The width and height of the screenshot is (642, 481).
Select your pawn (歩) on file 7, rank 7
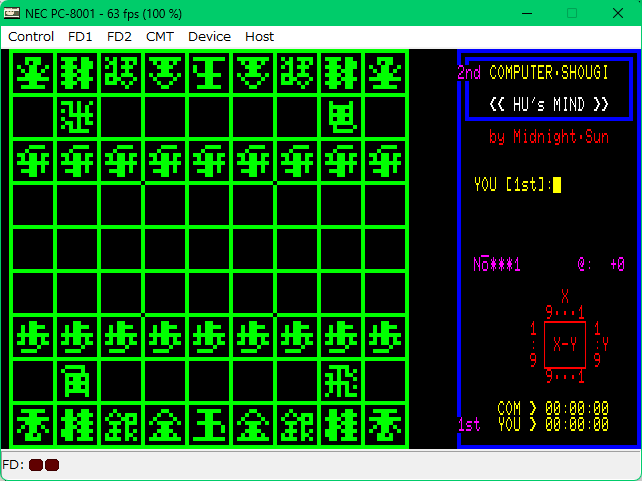point(121,337)
